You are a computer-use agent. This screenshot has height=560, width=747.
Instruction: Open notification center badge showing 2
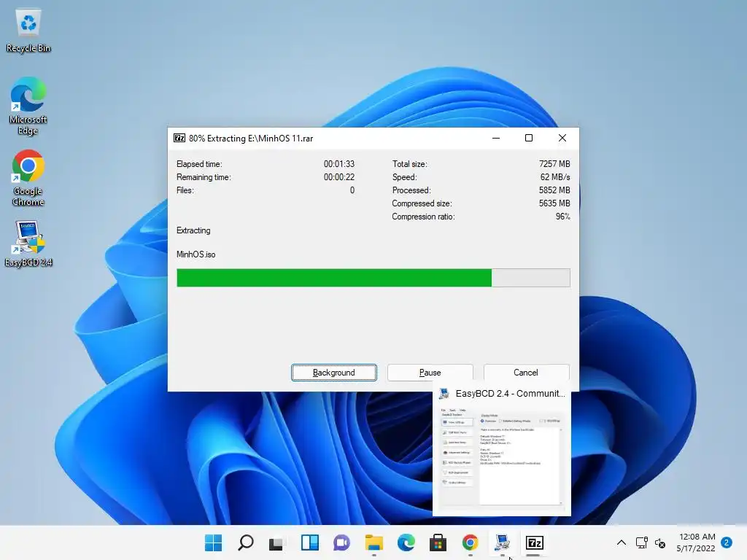tap(727, 542)
